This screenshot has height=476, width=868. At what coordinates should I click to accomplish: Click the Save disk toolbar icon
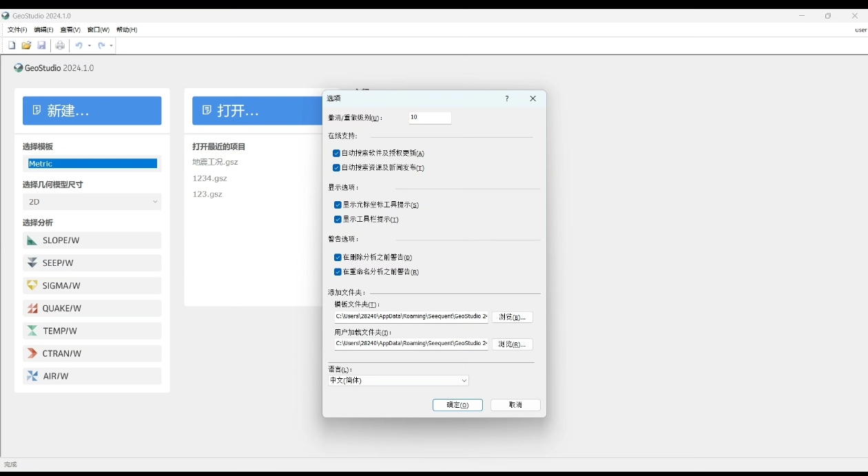[41, 45]
